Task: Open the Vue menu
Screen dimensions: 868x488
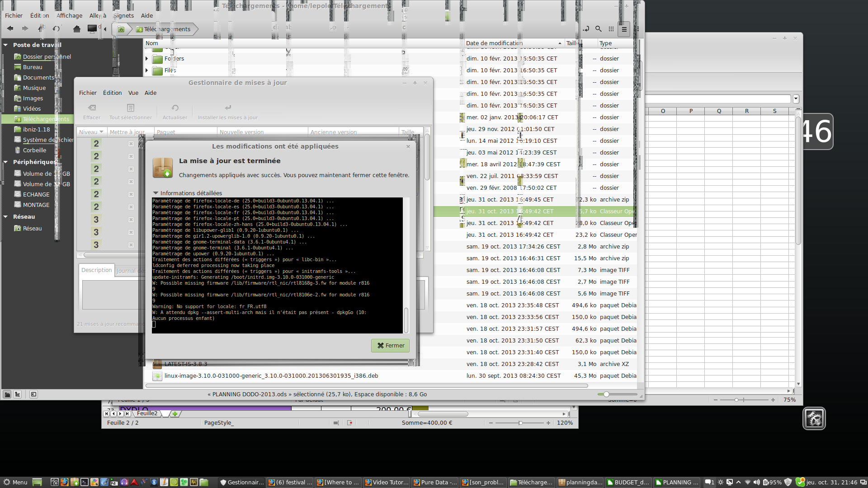Action: (133, 93)
